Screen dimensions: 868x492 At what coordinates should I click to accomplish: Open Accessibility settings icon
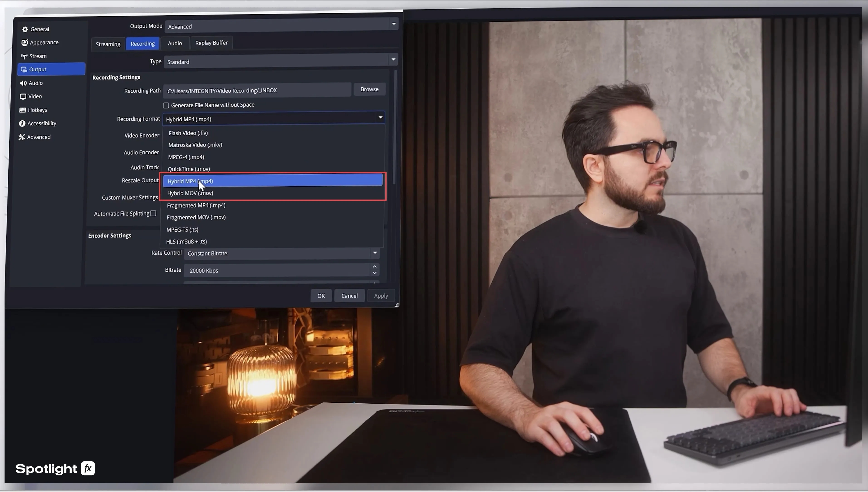(x=22, y=124)
